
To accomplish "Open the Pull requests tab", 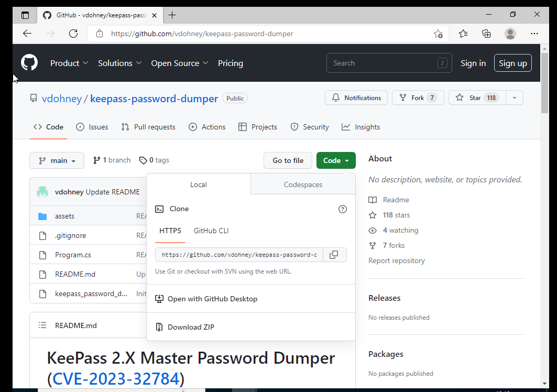I will click(148, 127).
